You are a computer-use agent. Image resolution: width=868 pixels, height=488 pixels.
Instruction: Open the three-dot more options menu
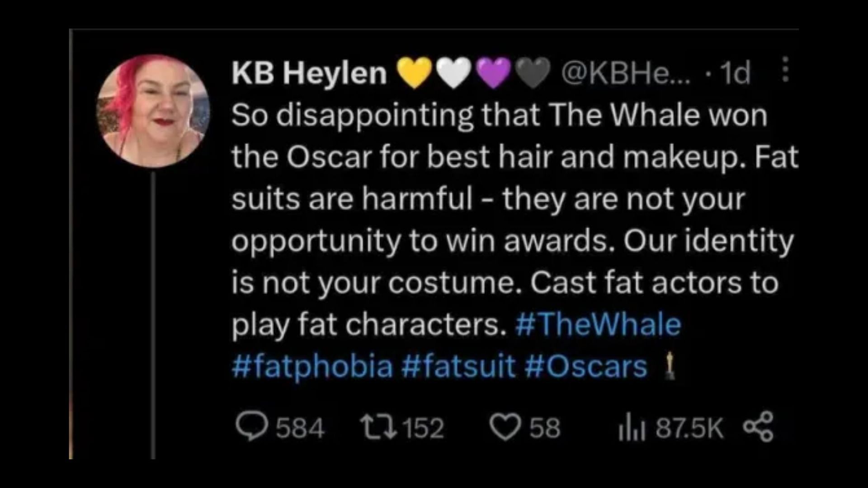785,70
